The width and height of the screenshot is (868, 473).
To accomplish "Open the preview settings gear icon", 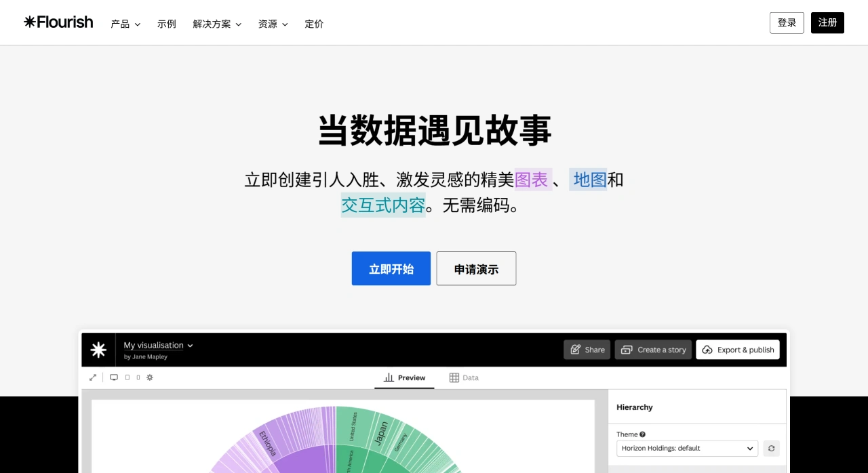I will pos(150,377).
